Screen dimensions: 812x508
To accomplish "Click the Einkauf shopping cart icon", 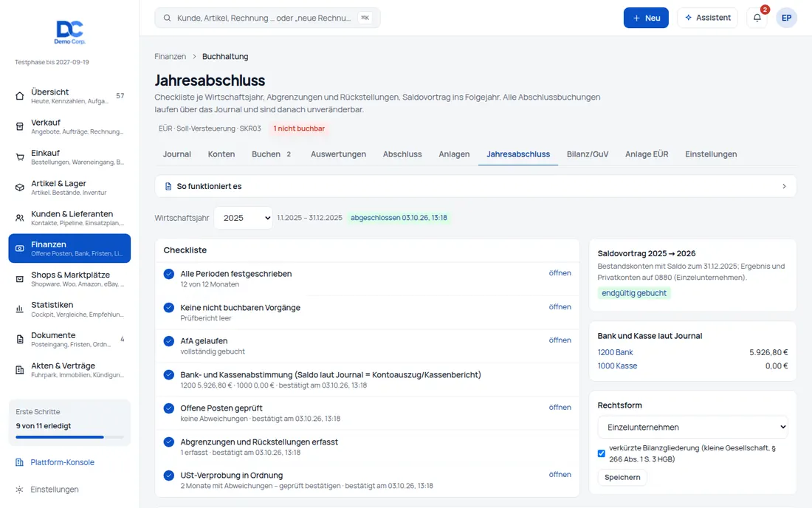I will point(20,157).
